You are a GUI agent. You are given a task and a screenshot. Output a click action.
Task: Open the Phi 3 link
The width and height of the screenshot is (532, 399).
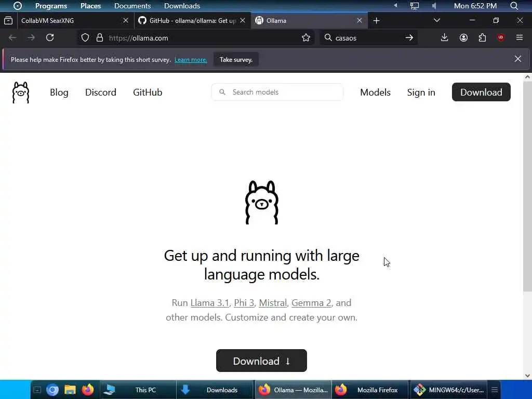click(x=244, y=303)
